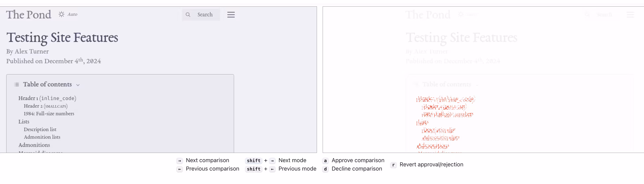Screen dimensions: 644x184
Task: Open the hamburger menu
Action: coord(231,15)
